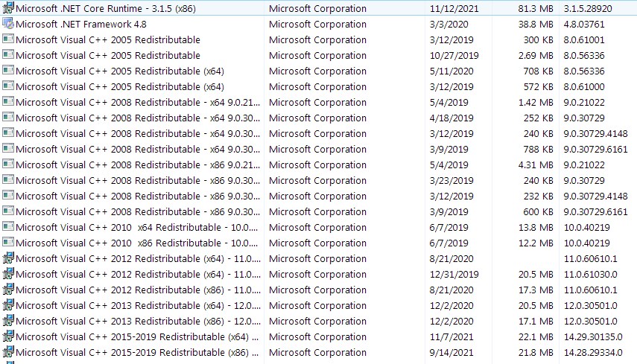Click icon of 2008 x64 row version 9.0.30729.4148

pos(8,133)
